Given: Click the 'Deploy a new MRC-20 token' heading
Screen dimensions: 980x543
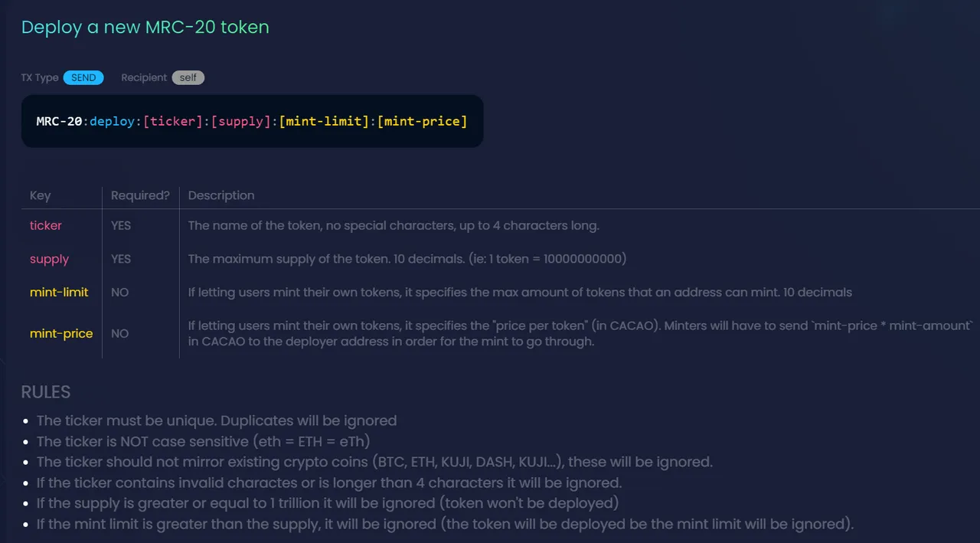Looking at the screenshot, I should click(145, 28).
